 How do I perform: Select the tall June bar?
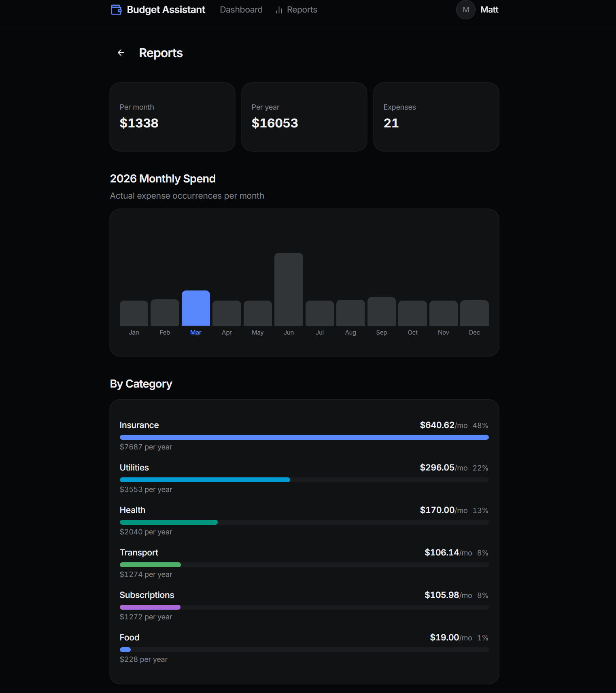click(x=289, y=289)
